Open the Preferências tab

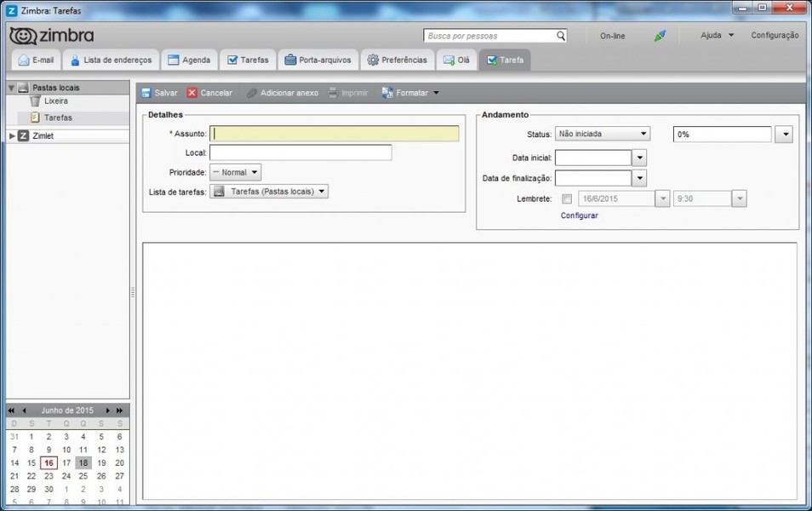(x=397, y=60)
